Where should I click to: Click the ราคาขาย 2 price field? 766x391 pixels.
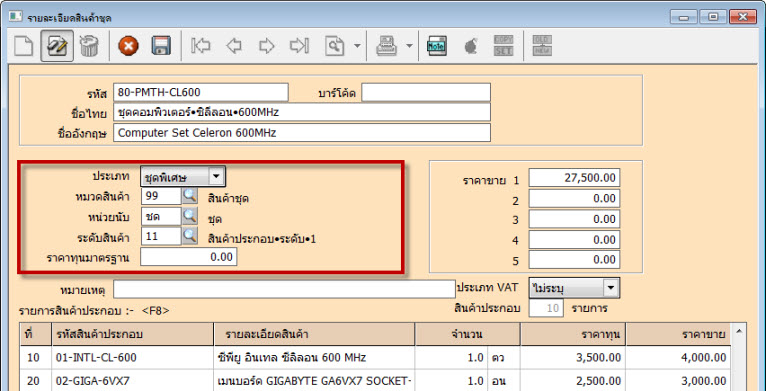pyautogui.click(x=574, y=198)
